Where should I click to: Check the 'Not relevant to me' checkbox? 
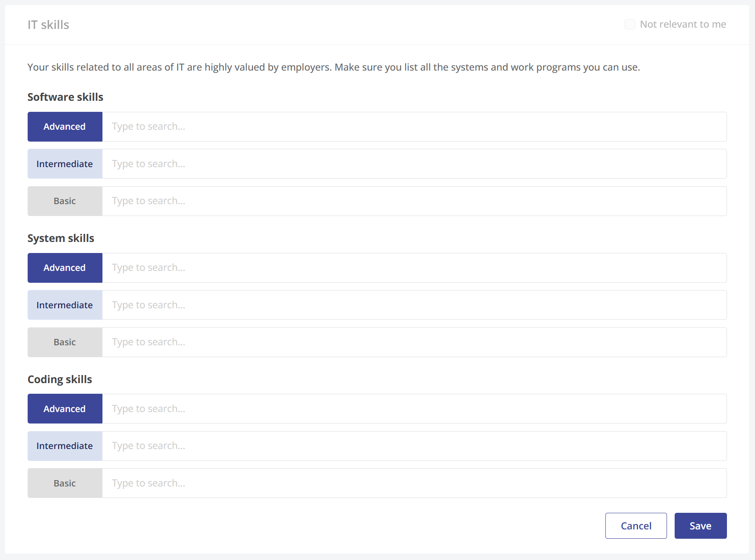point(630,24)
